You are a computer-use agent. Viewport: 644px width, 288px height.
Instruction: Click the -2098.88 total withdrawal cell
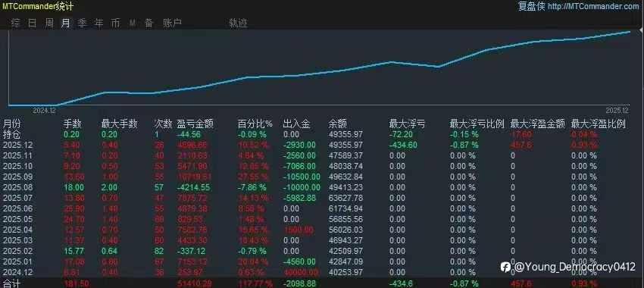pos(299,283)
